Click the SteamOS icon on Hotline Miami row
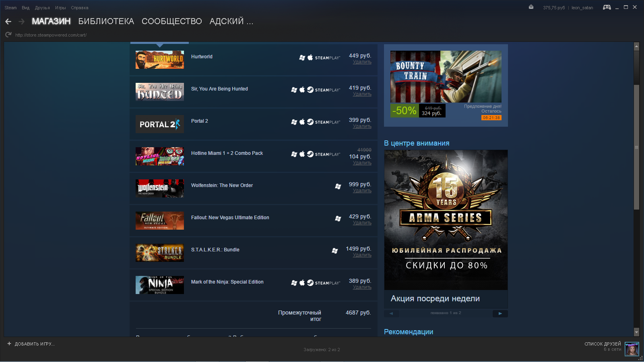Screen dimensions: 644x362 pyautogui.click(x=310, y=154)
